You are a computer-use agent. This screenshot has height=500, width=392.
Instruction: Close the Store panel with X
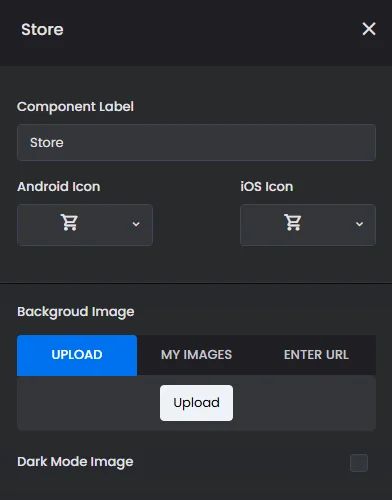[369, 29]
